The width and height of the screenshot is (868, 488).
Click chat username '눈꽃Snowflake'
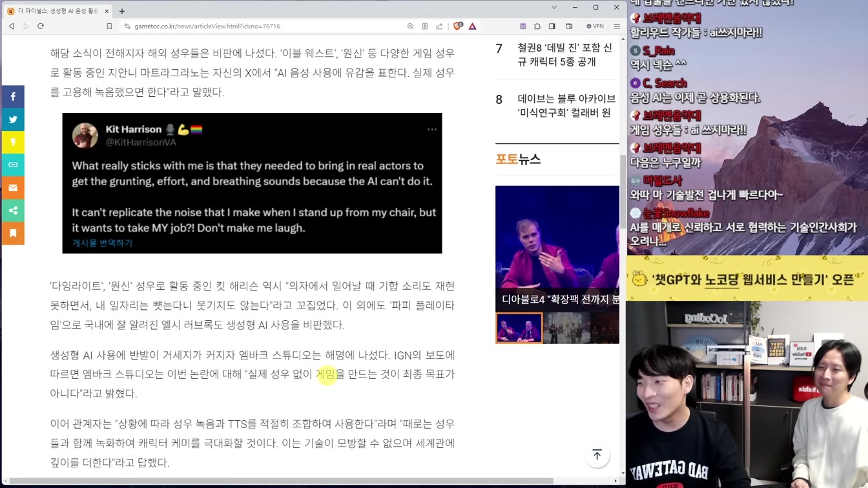point(676,213)
